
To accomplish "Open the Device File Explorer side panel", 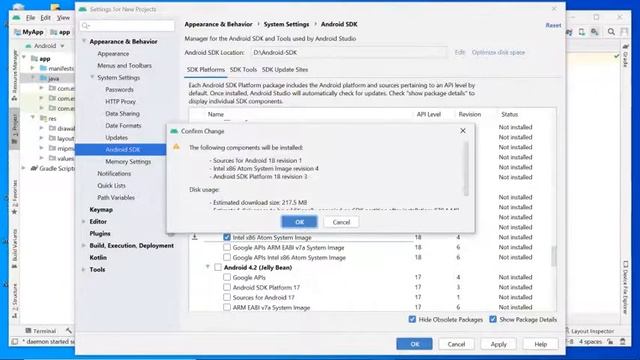I will click(x=625, y=287).
